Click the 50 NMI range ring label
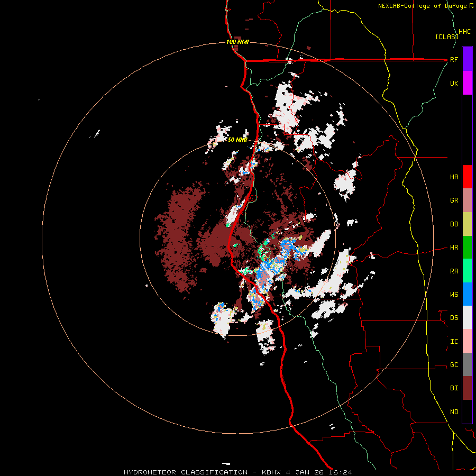476x476 pixels. [x=237, y=140]
